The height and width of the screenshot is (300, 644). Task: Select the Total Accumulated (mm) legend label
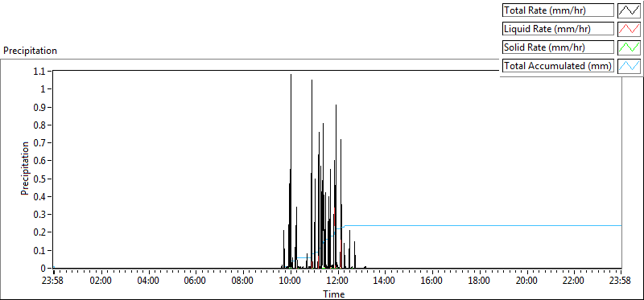point(559,66)
